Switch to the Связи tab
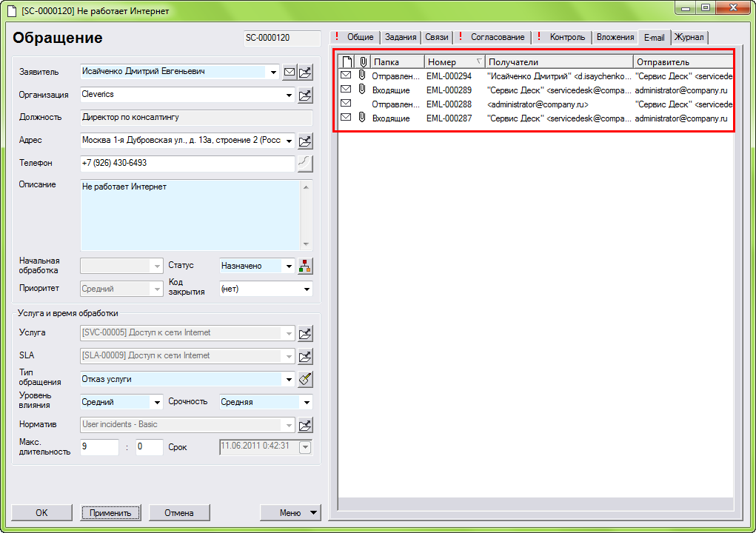This screenshot has height=533, width=756. click(437, 37)
